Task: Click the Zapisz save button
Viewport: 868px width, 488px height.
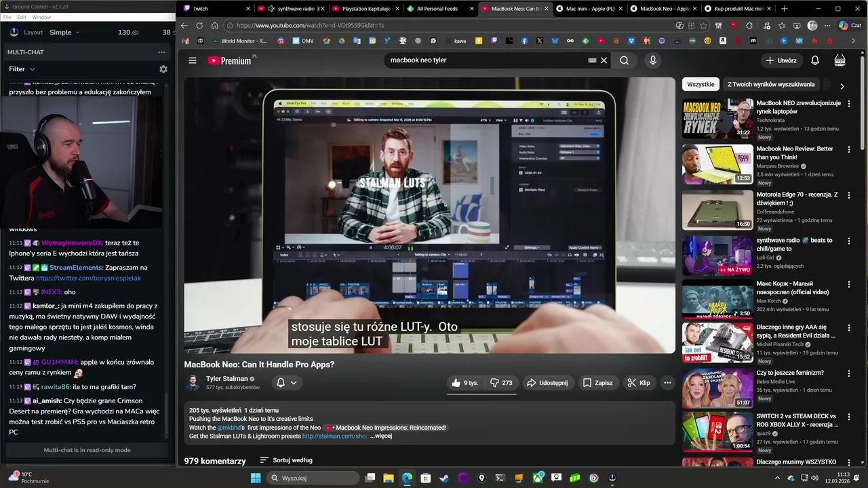Action: [x=597, y=383]
